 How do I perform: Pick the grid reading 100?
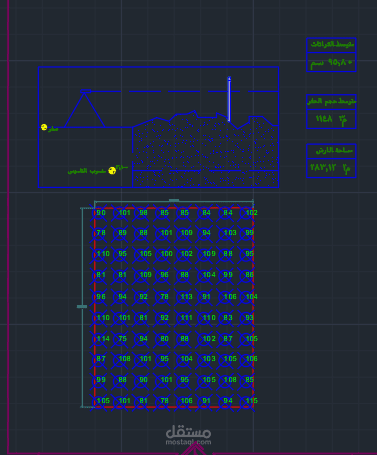166,254
